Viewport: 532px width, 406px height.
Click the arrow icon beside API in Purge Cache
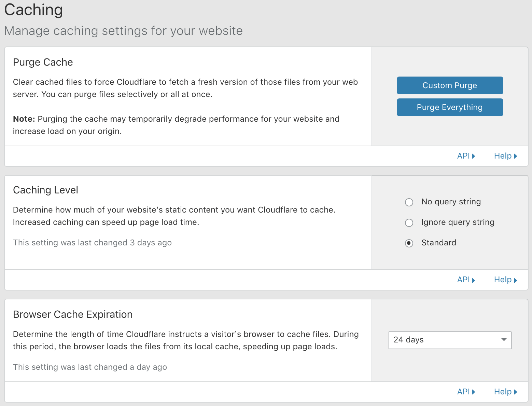[x=474, y=156]
